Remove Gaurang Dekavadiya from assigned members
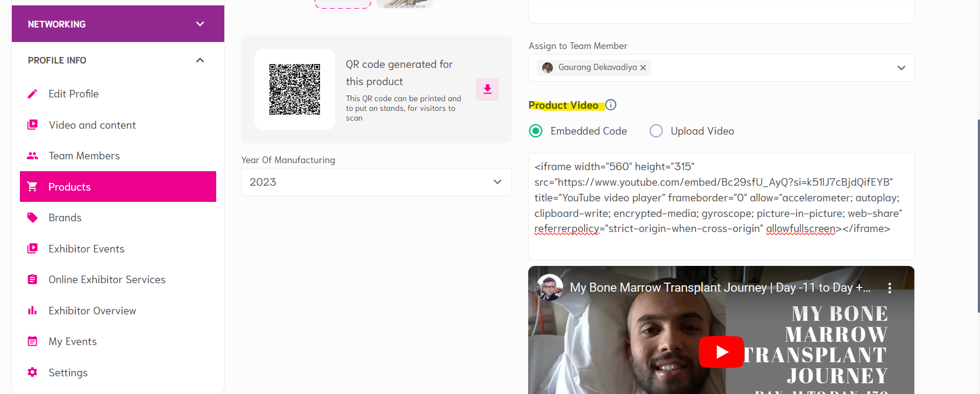The width and height of the screenshot is (980, 394). (643, 68)
